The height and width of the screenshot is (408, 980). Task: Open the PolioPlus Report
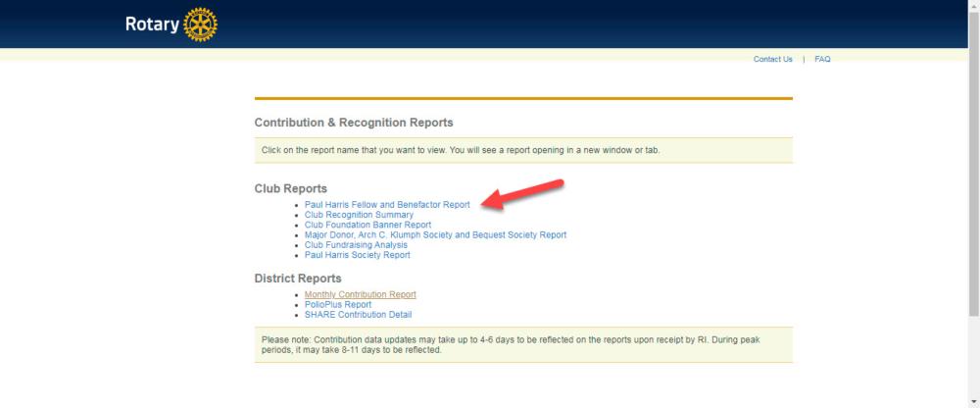(337, 305)
